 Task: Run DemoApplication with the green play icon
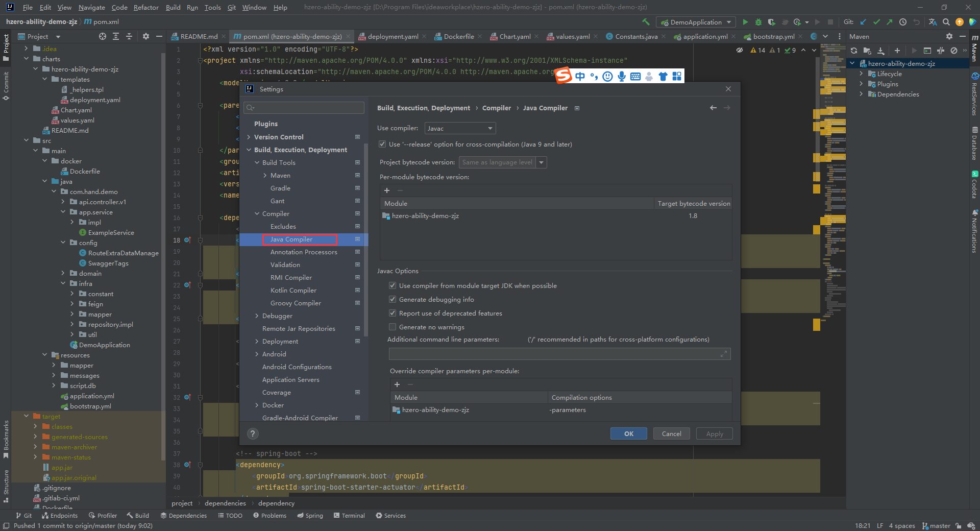(x=745, y=22)
